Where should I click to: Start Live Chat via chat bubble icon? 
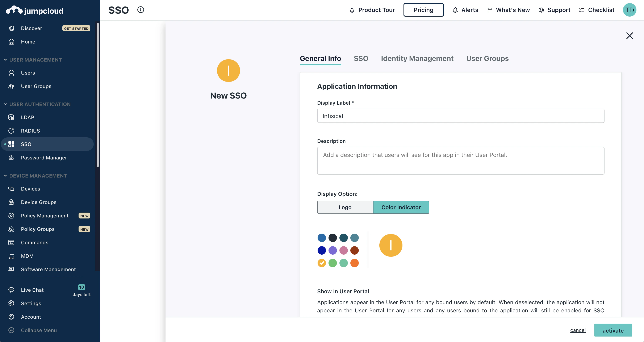12,290
